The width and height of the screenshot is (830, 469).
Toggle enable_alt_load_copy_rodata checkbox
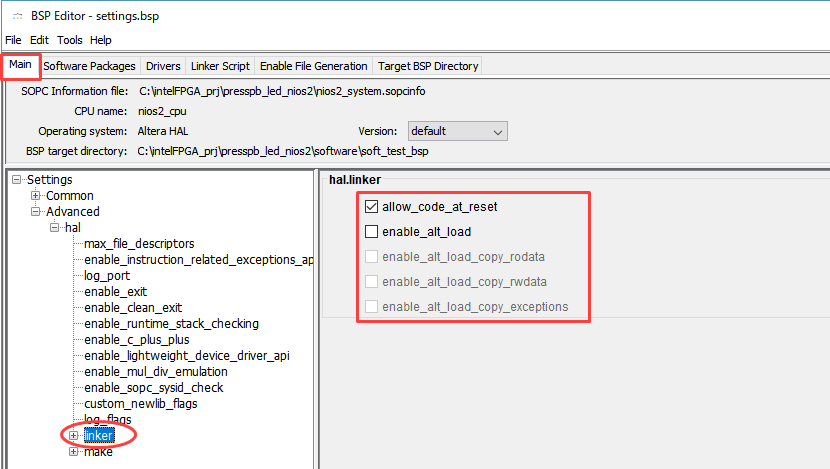(x=372, y=257)
